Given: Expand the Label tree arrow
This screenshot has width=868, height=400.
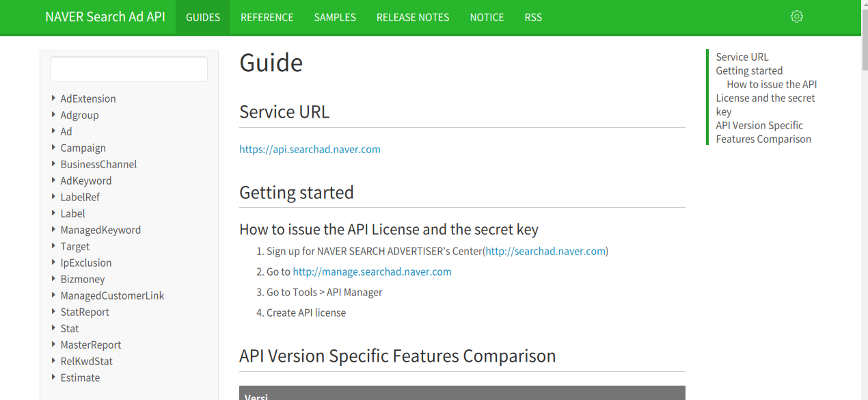Looking at the screenshot, I should coord(53,213).
